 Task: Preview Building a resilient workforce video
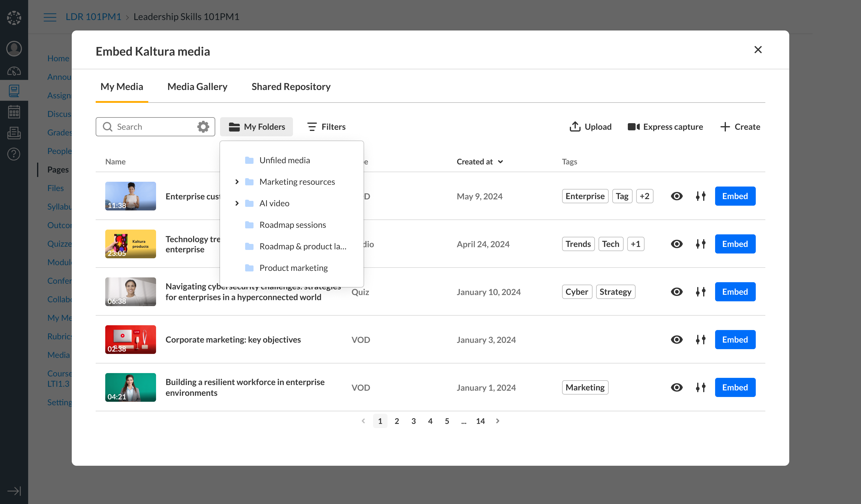click(677, 387)
